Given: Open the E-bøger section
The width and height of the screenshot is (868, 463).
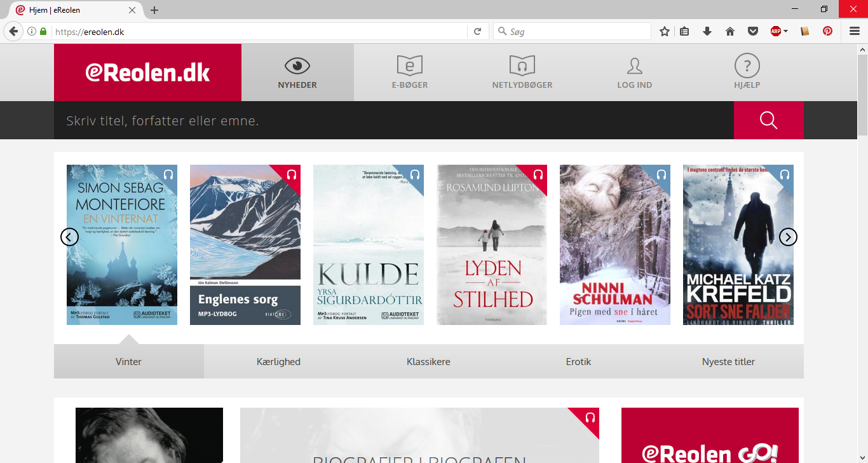Looking at the screenshot, I should coord(410,73).
